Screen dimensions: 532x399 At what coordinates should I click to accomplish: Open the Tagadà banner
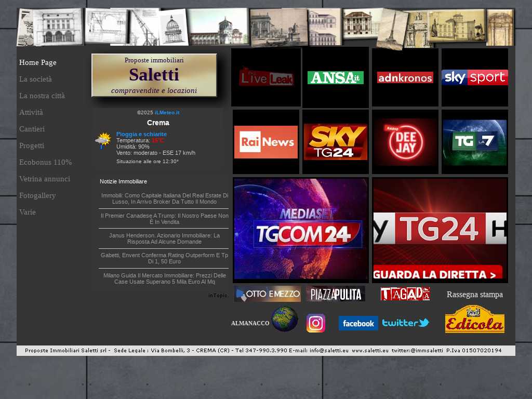(405, 294)
